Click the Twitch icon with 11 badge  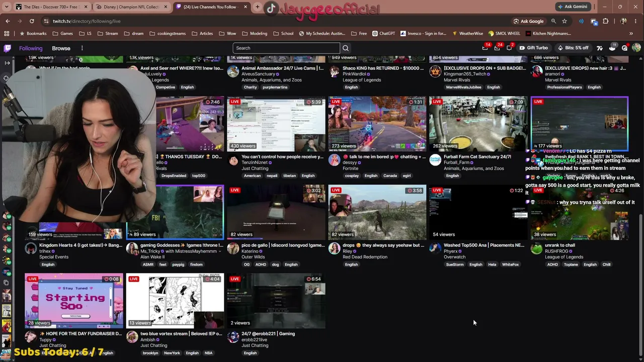point(612,48)
